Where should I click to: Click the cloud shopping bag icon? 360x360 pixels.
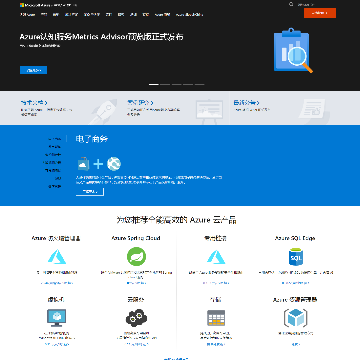[x=83, y=164]
